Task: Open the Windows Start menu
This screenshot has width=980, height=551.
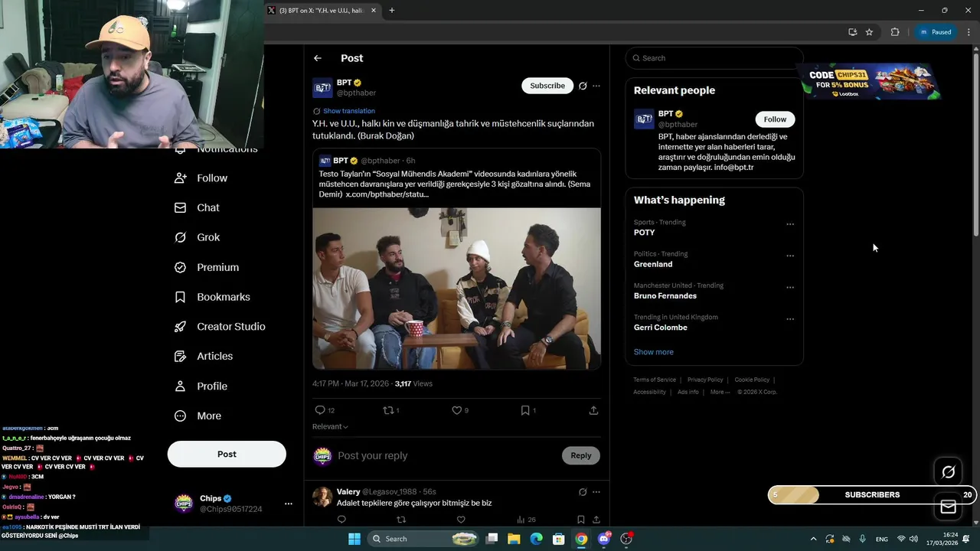Action: coord(354,539)
